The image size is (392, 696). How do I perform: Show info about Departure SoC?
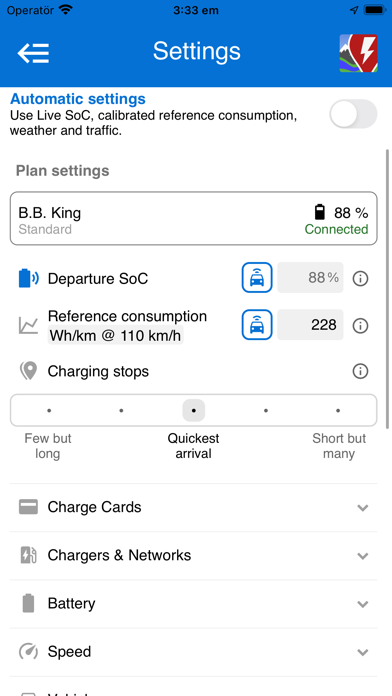(x=360, y=279)
